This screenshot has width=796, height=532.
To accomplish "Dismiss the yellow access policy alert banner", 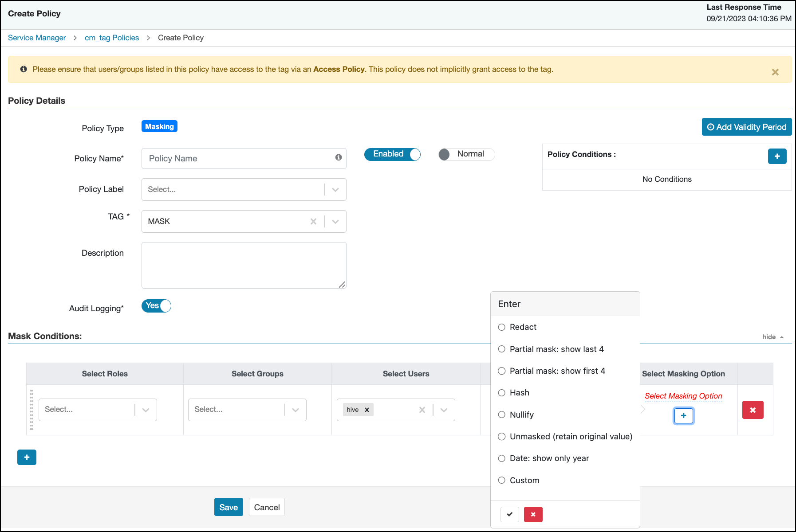I will (x=775, y=72).
